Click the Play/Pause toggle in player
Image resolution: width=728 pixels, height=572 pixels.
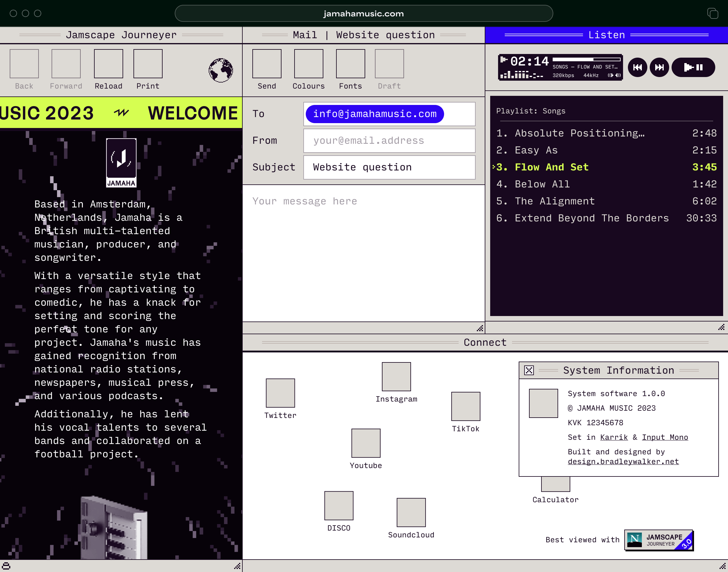(693, 67)
